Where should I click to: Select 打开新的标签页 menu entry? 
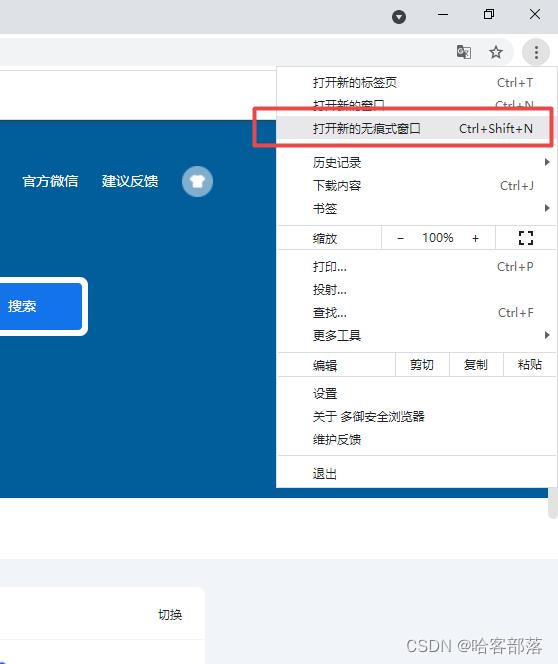[x=417, y=83]
